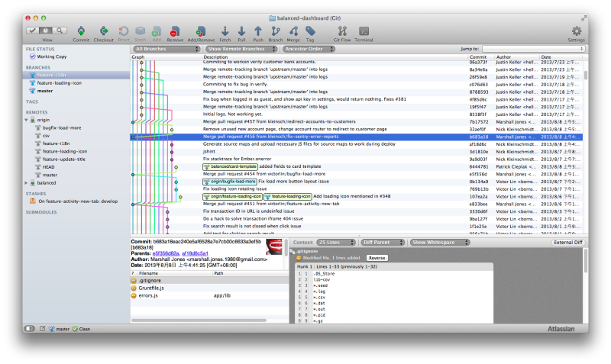Select origin feature-update-title remote branch

point(64,159)
